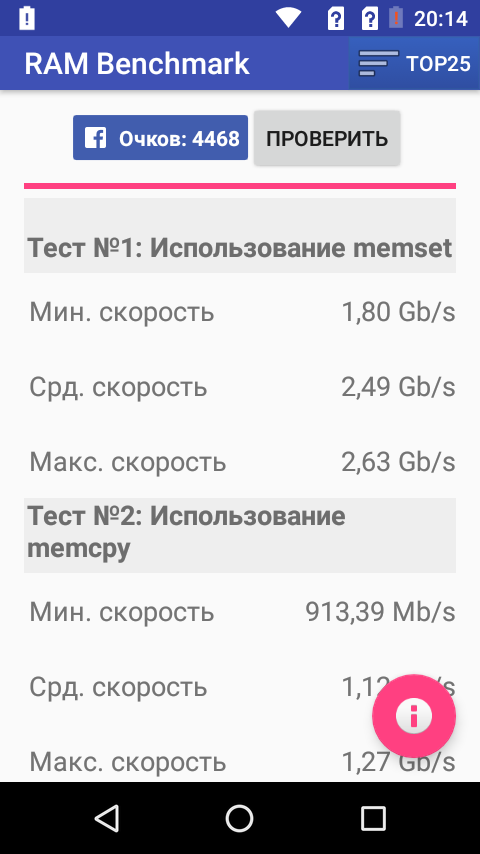Tap the Wi-Fi status icon

click(x=288, y=19)
